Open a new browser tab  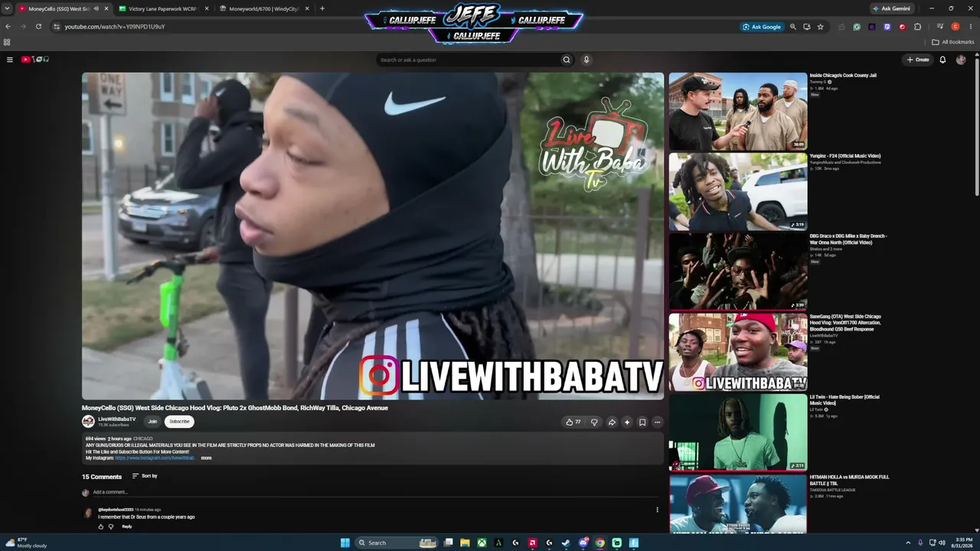[x=322, y=8]
